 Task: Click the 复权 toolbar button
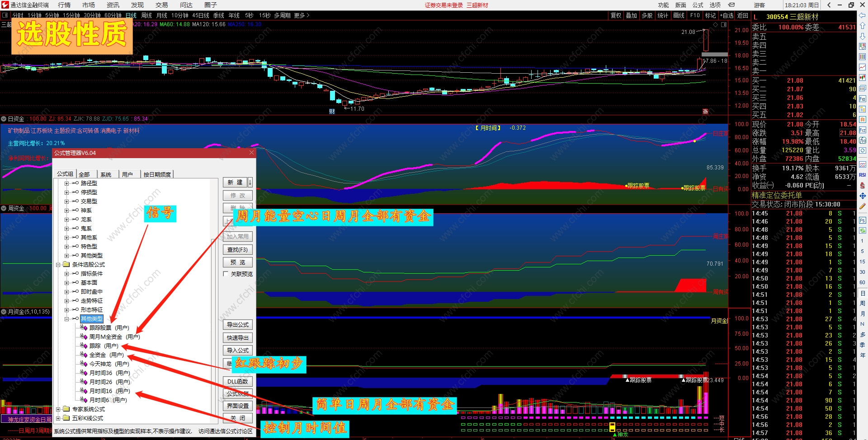click(616, 15)
